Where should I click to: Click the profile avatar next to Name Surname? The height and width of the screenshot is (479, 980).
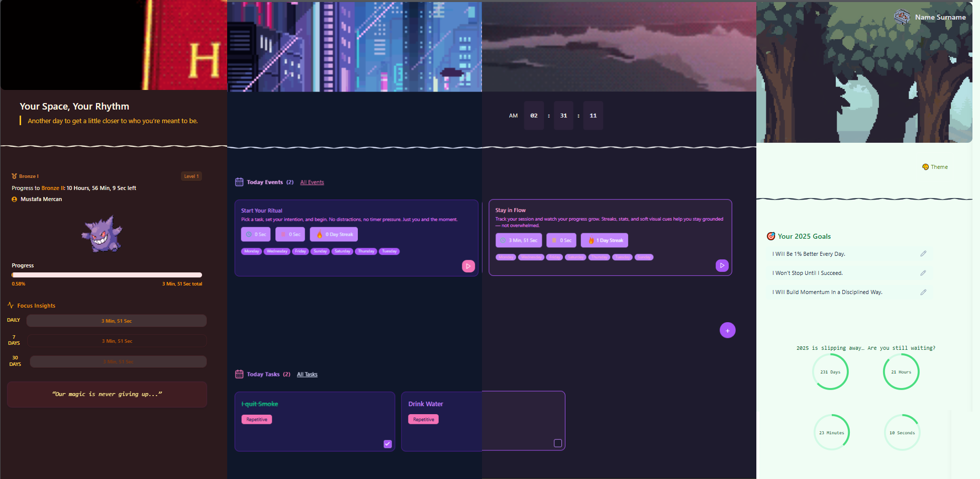902,17
